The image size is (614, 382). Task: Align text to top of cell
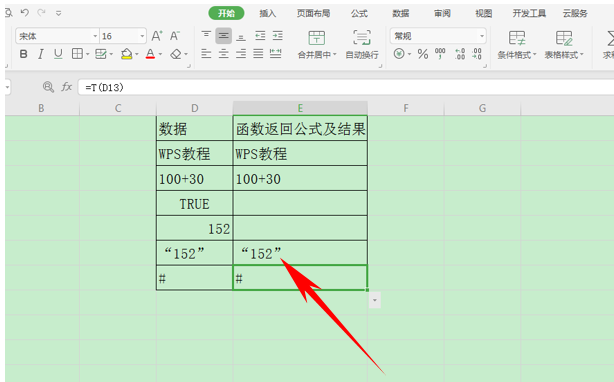206,36
